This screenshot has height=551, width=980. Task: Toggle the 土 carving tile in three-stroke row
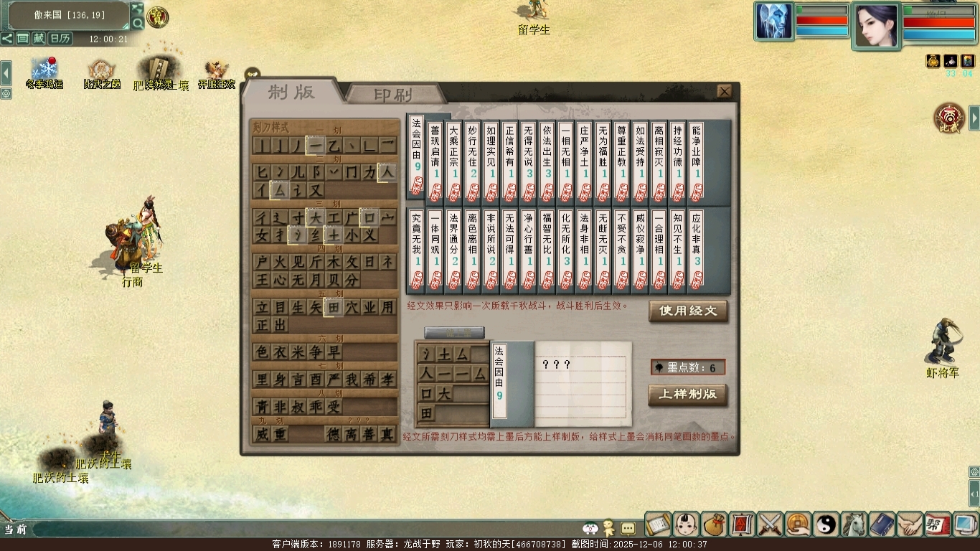[333, 235]
